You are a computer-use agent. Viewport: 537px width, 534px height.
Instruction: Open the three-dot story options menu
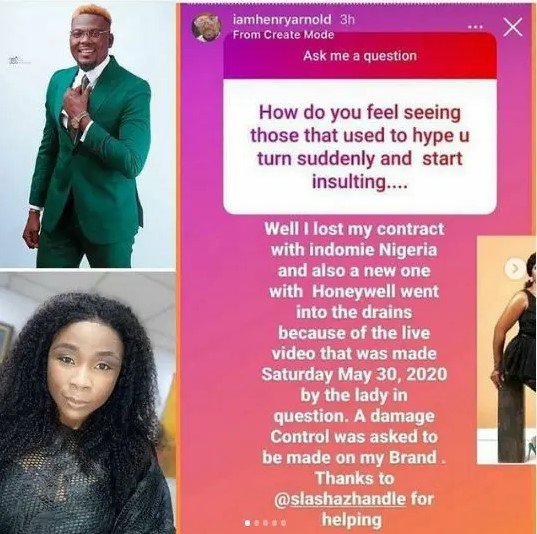tap(476, 26)
